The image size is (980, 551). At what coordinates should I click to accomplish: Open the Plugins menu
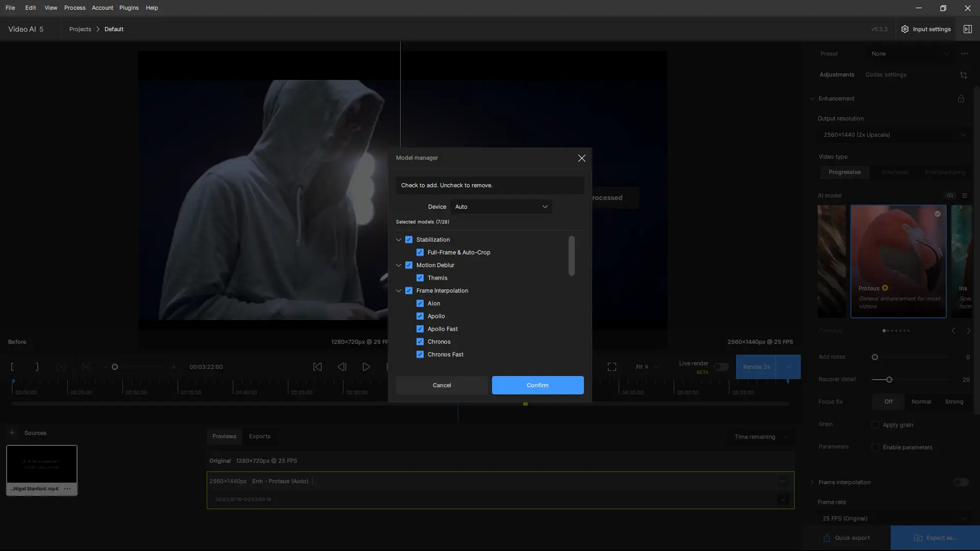point(129,8)
